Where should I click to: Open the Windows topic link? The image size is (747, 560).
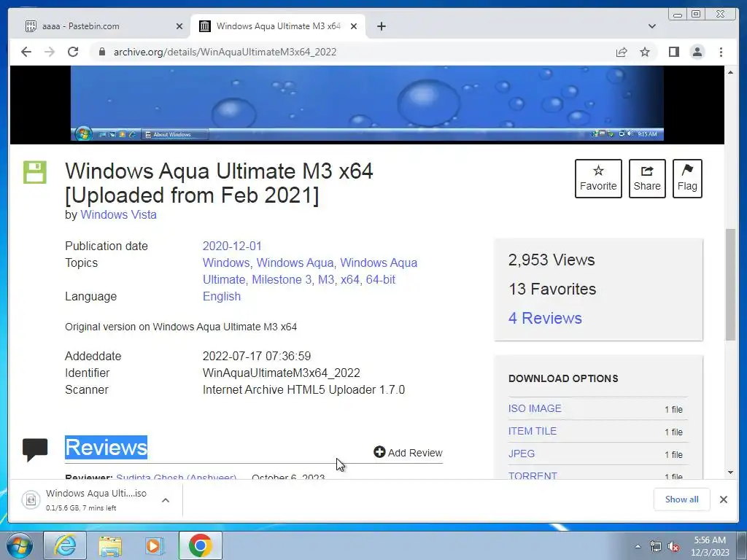click(x=226, y=262)
